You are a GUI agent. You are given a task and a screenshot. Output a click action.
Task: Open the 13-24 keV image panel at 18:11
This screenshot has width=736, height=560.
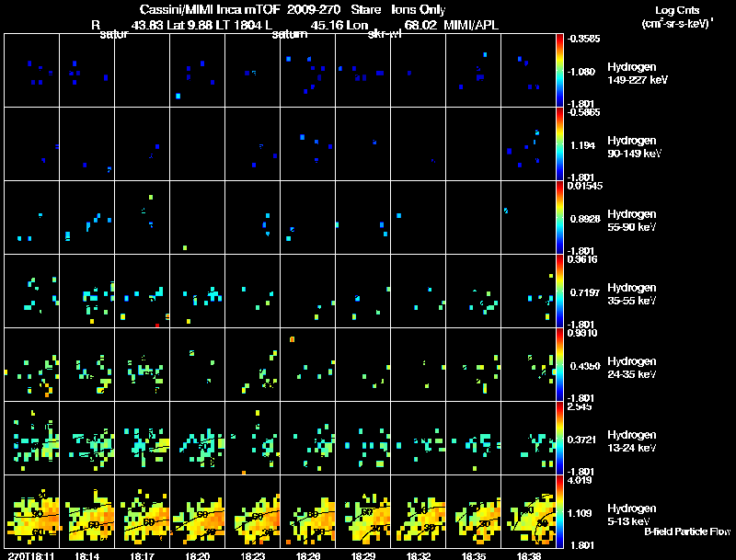click(x=32, y=438)
